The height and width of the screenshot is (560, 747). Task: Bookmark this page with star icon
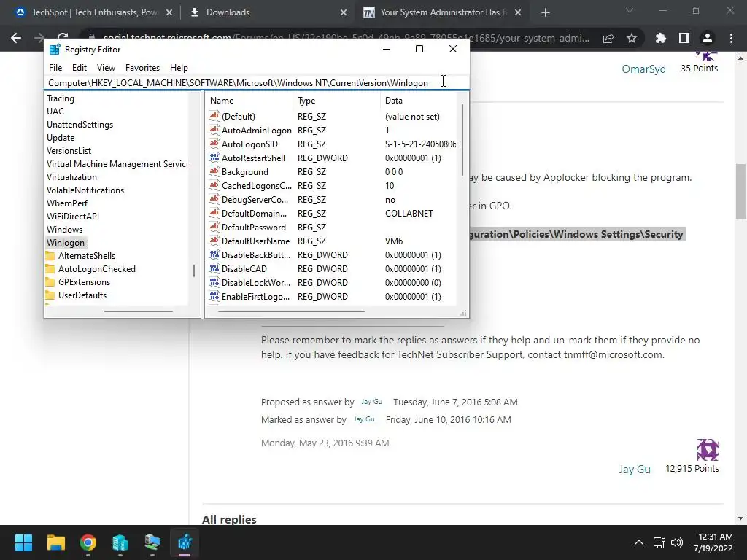coord(632,38)
